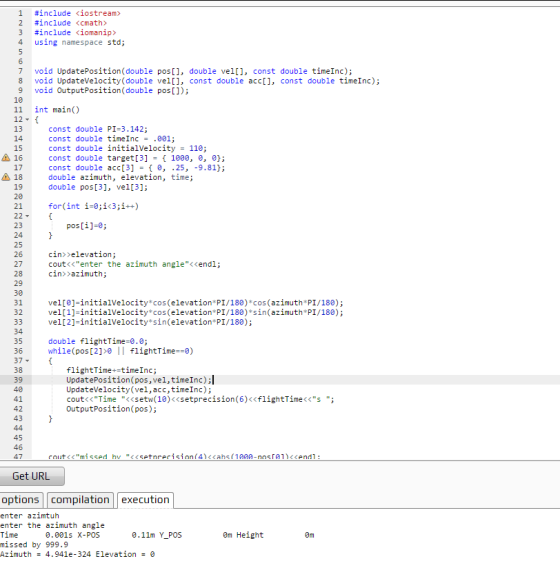
Task: Click the warning icon on line 16
Action: (6, 158)
